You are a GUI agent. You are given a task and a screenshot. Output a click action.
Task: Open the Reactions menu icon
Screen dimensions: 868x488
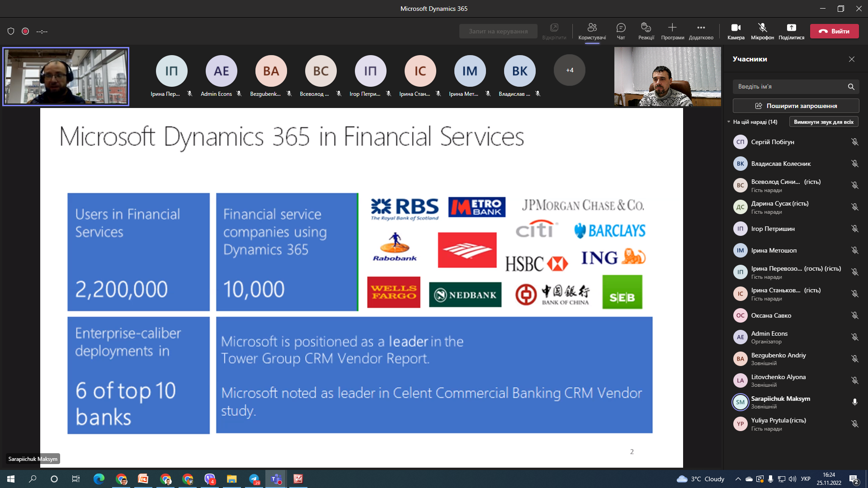click(646, 28)
